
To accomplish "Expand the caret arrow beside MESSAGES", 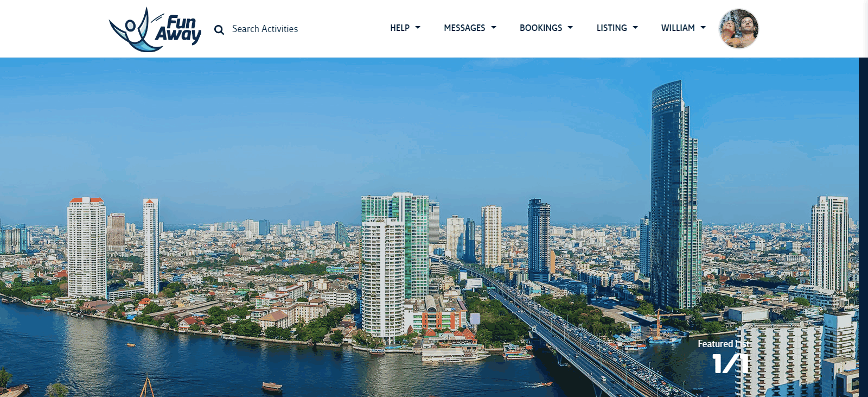I will coord(494,27).
